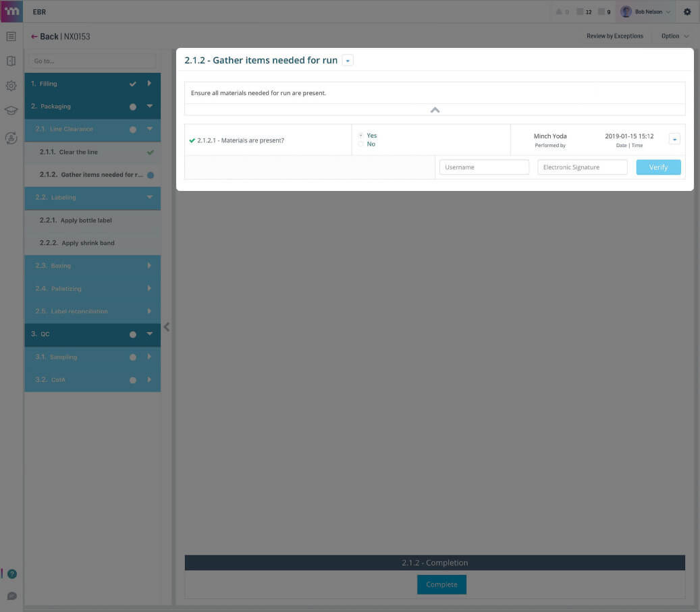
Task: Expand the Filling section arrow
Action: [149, 84]
